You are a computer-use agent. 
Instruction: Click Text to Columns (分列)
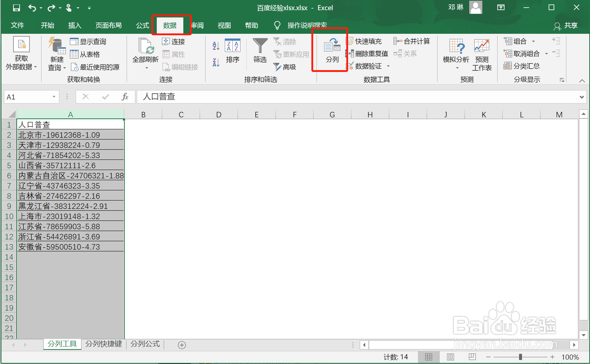332,50
